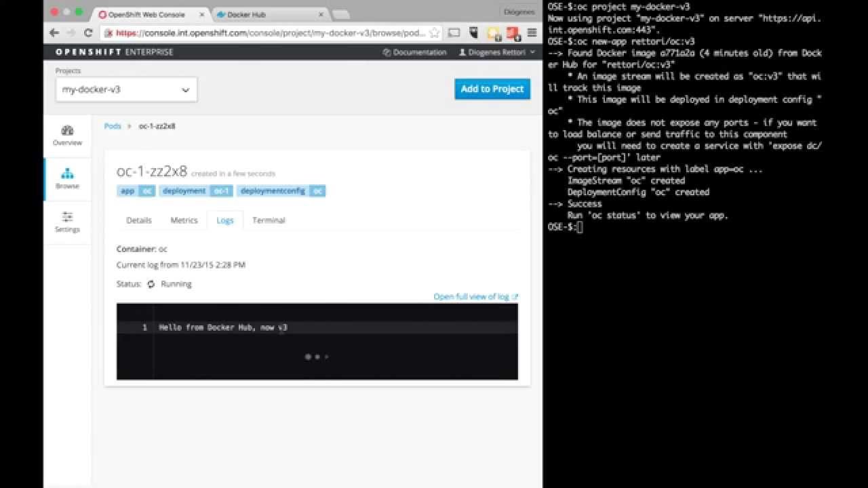Click the app oc label tag
868x488 pixels.
pos(137,191)
